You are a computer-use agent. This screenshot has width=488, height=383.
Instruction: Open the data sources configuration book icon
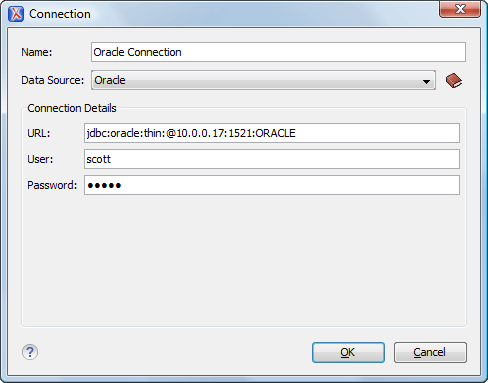point(454,81)
